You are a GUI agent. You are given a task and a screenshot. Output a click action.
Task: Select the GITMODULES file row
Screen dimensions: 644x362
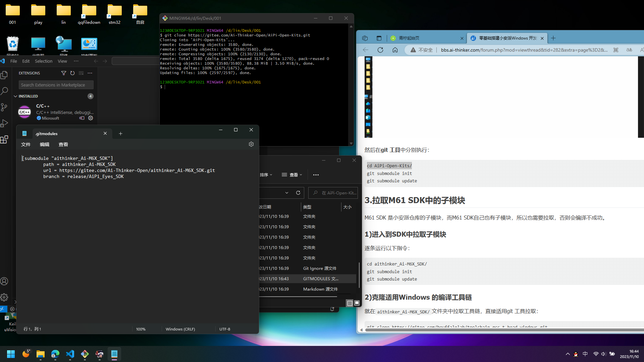pos(308,279)
